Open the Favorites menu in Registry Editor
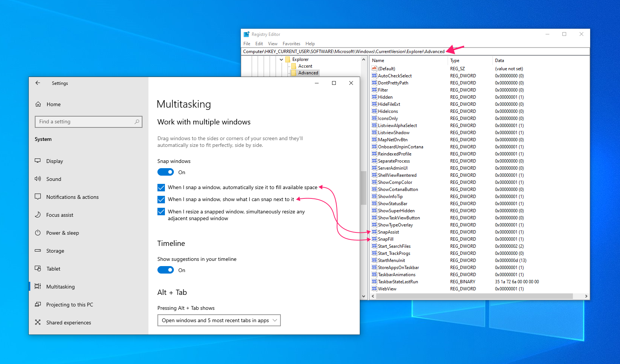620x364 pixels. tap(291, 44)
